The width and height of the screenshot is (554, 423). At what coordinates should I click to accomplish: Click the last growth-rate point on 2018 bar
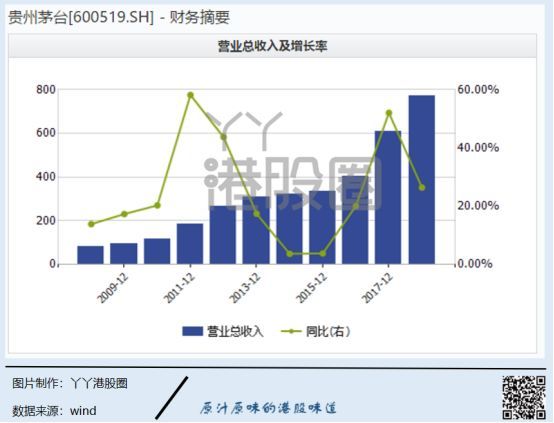(422, 187)
